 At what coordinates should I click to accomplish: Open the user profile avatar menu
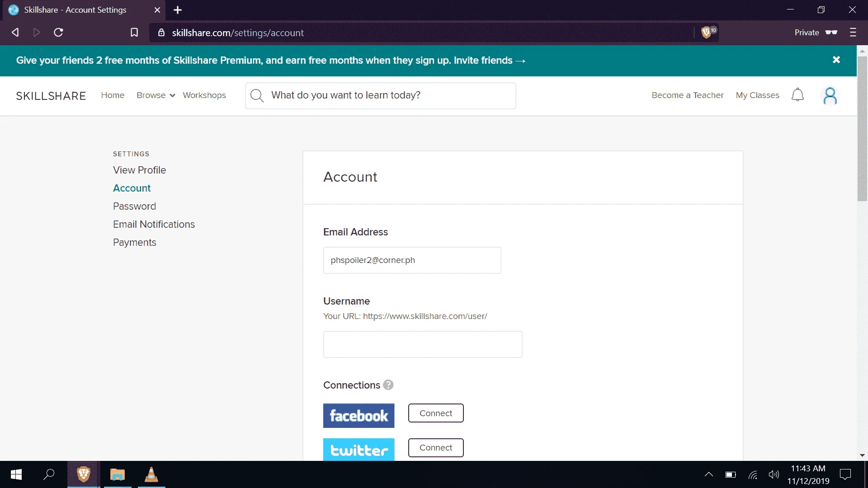(830, 96)
